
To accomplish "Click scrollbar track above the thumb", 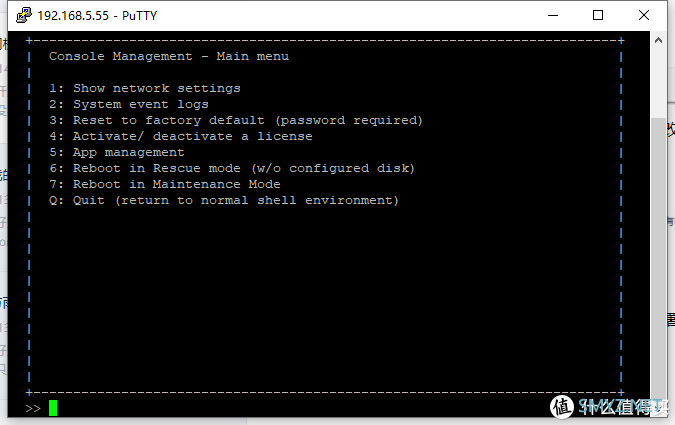I will 658,83.
